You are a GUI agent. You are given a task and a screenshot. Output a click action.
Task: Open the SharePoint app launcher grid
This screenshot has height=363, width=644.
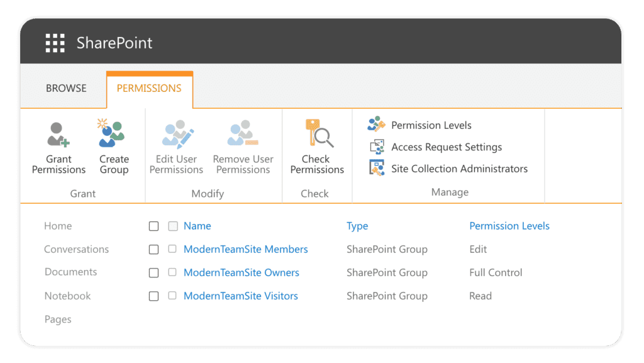[55, 43]
